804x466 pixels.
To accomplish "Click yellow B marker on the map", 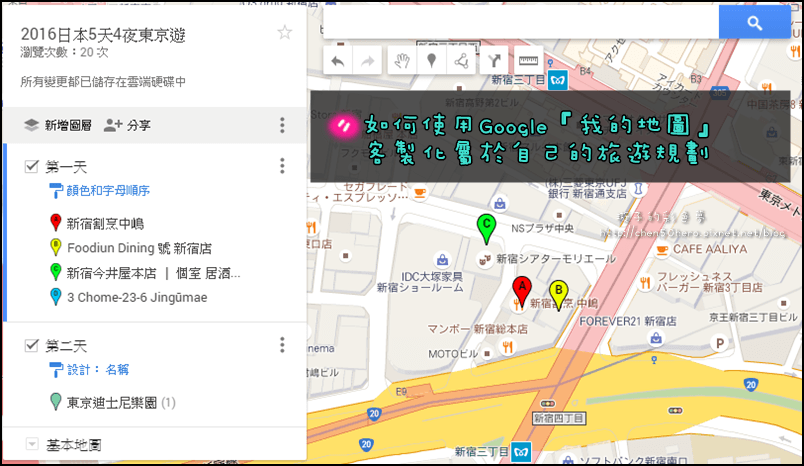I will 558,295.
